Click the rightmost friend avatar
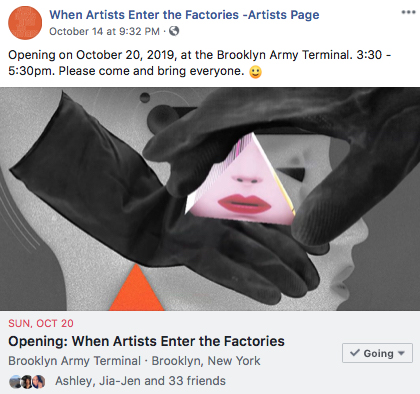Viewport: 420px width, 394px height. click(x=39, y=381)
